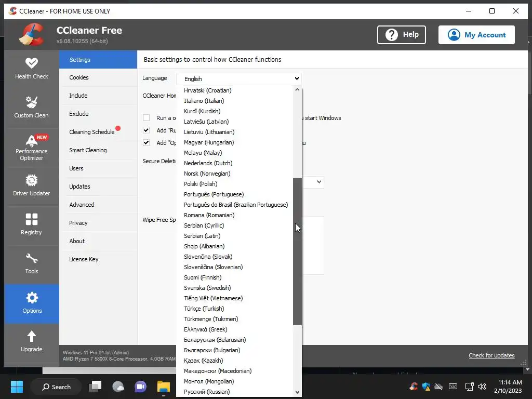Screen dimensions: 532x399
Task: Click Windows Security tray icon
Action: (426, 387)
